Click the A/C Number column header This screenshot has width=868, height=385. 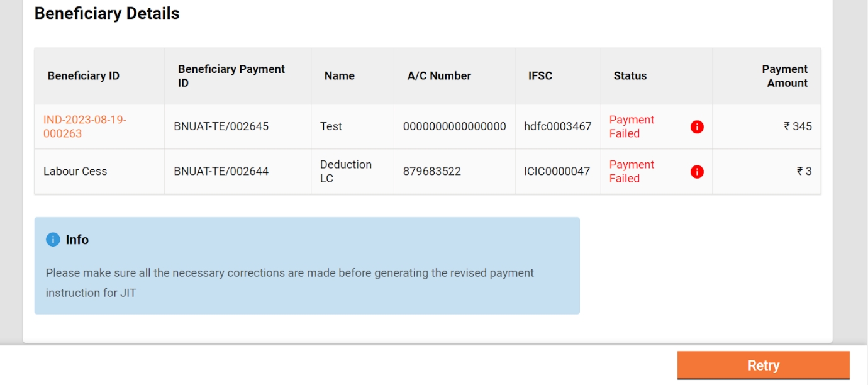tap(439, 76)
